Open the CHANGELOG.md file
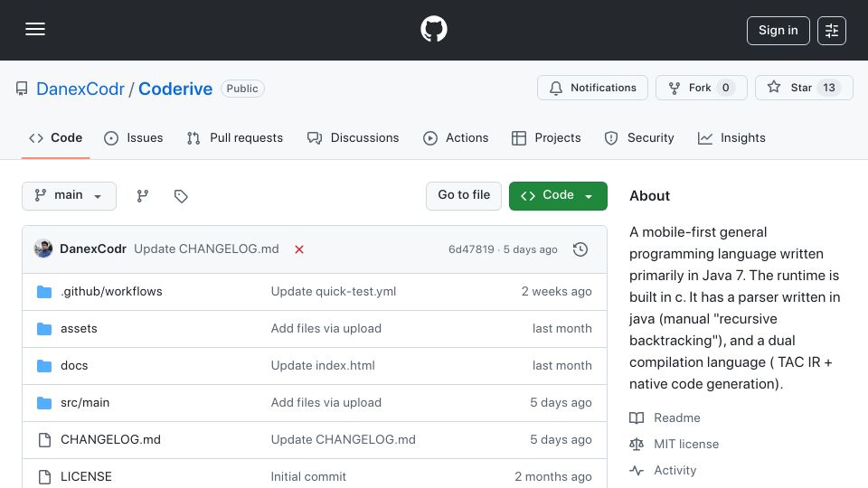This screenshot has width=868, height=488. point(110,440)
